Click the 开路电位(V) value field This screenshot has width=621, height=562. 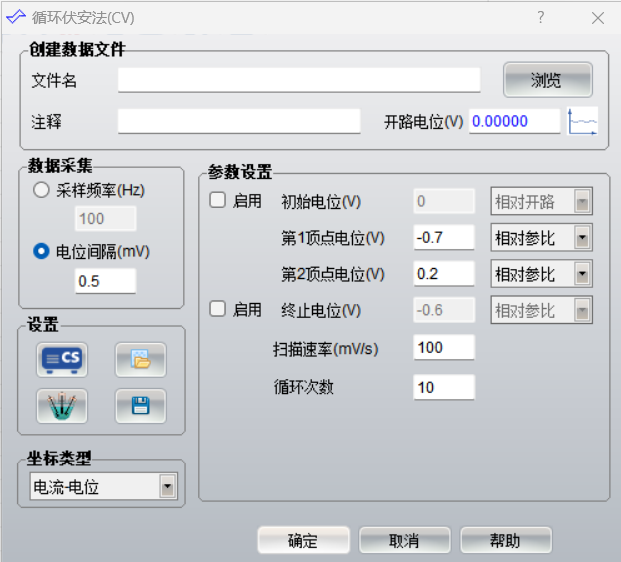pyautogui.click(x=514, y=121)
